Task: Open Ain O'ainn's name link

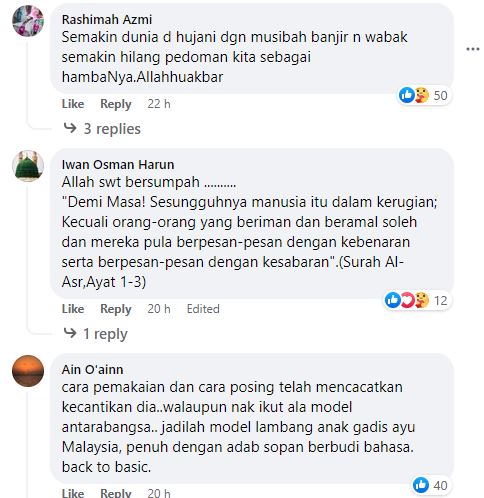Action: tap(92, 369)
